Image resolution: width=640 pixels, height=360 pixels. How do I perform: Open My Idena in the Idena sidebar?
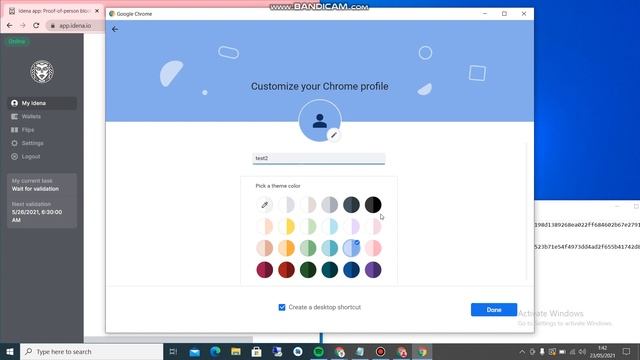pyautogui.click(x=42, y=103)
